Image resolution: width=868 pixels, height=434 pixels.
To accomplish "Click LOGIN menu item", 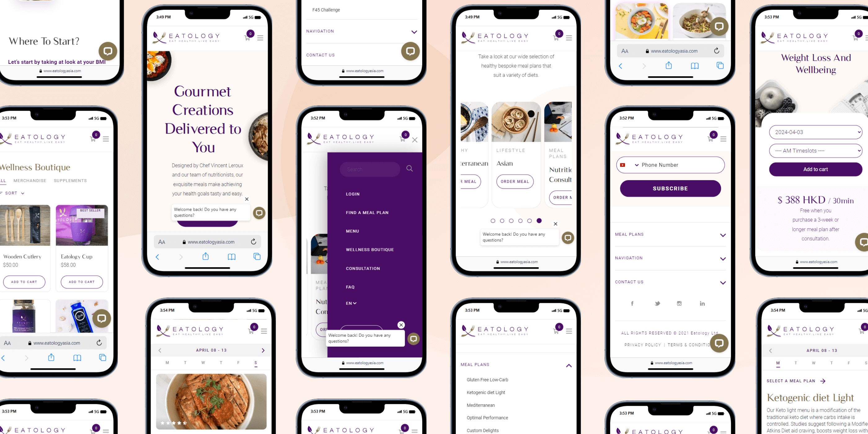I will click(352, 194).
